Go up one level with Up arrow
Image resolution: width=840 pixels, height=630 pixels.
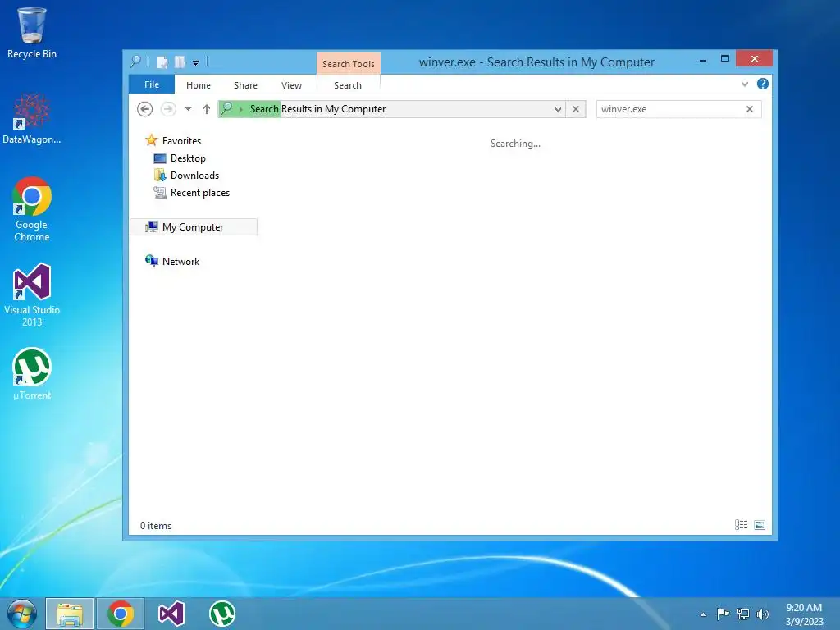(x=206, y=109)
